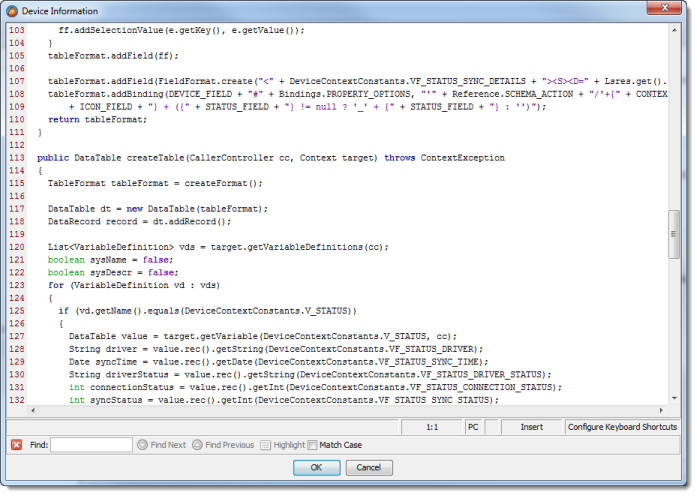Click the PC line-ending status cell
The image size is (697, 496).
pos(474,427)
